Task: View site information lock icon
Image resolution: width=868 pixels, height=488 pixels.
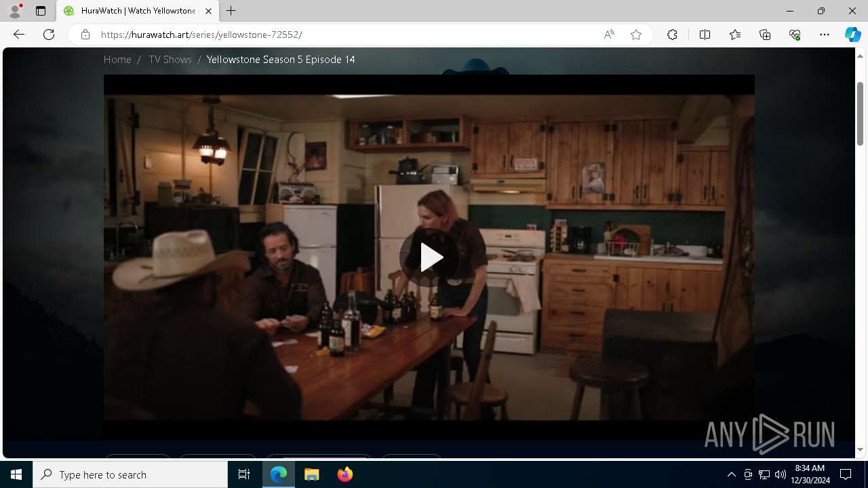Action: (85, 35)
